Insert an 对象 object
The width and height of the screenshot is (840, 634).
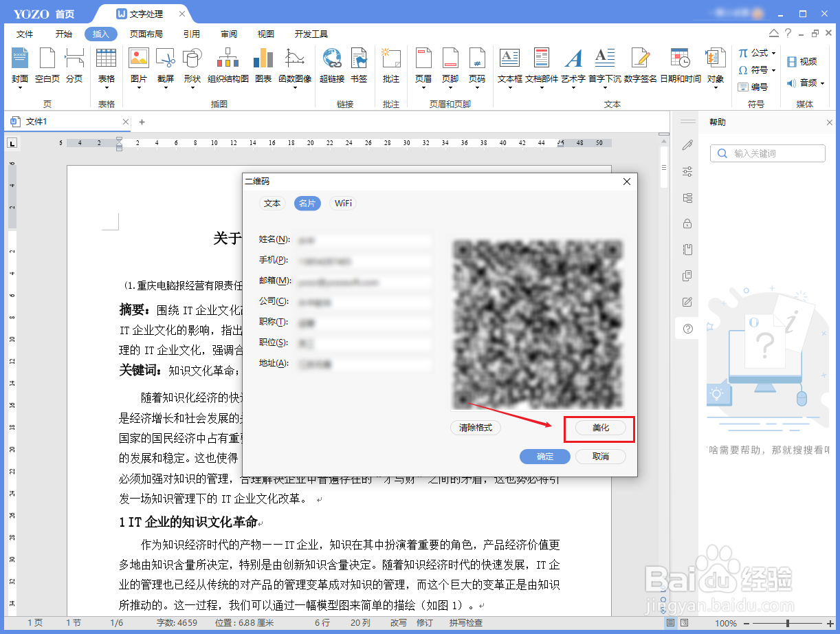[x=716, y=67]
